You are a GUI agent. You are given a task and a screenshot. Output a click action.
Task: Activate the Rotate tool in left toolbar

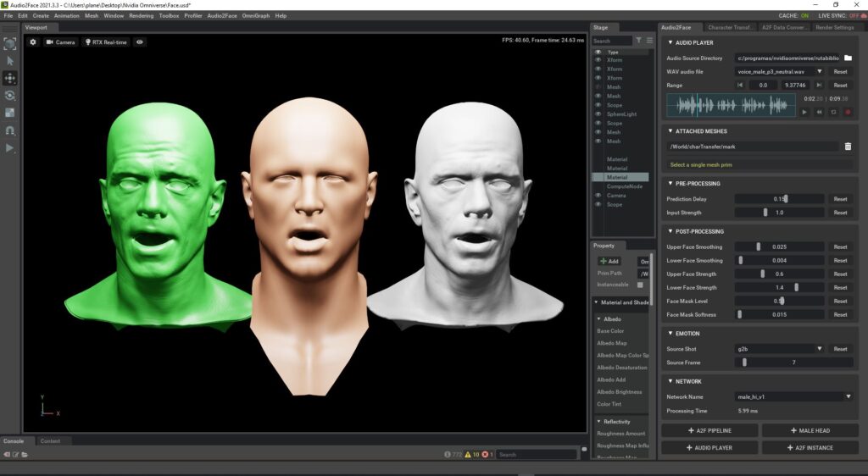pos(10,96)
